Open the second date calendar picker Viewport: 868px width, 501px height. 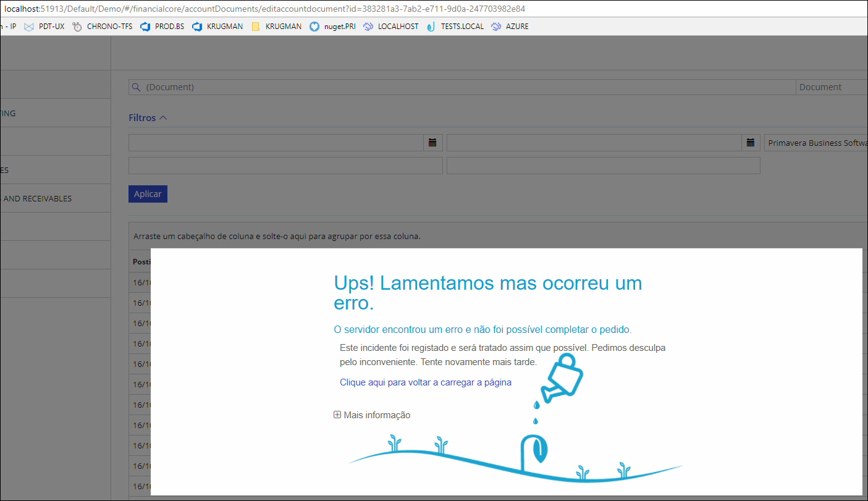pos(750,143)
